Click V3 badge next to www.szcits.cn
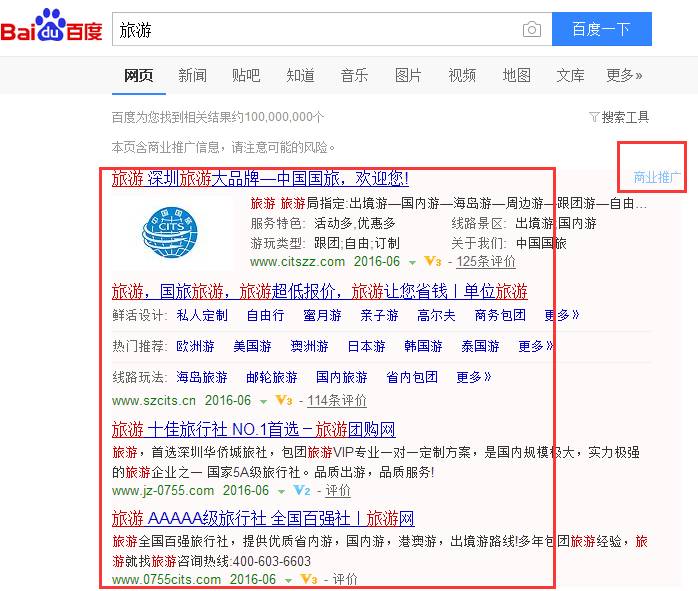Screen dimensions: 698x591 coord(284,401)
